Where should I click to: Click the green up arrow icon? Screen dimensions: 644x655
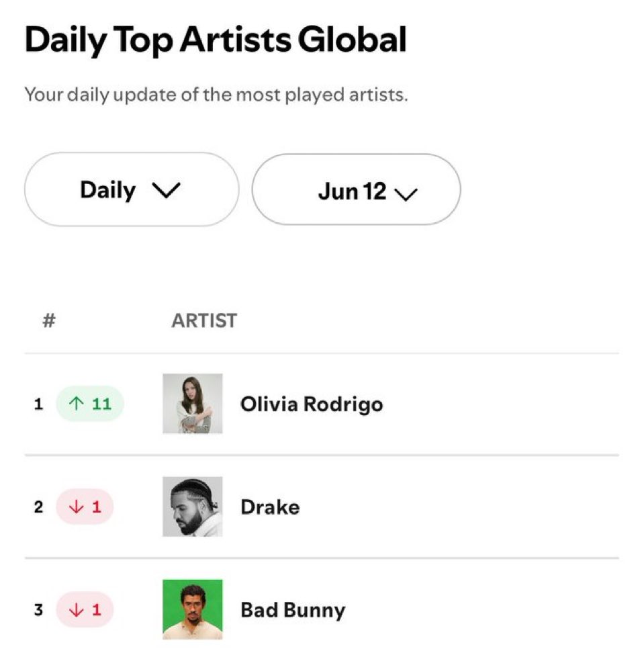tap(77, 404)
